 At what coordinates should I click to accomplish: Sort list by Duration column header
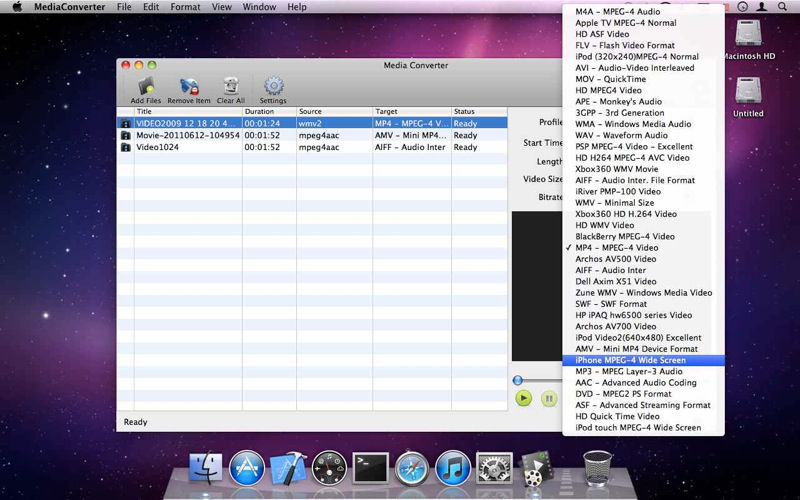click(x=269, y=111)
